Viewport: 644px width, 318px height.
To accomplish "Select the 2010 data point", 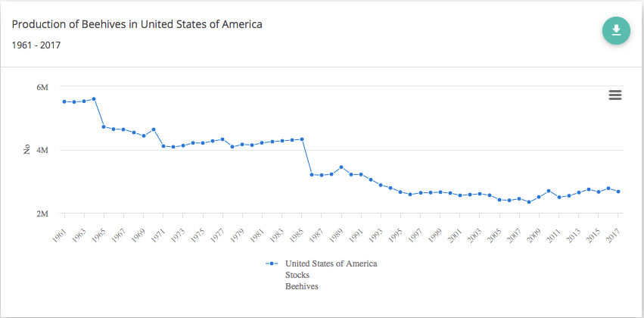I will 549,191.
